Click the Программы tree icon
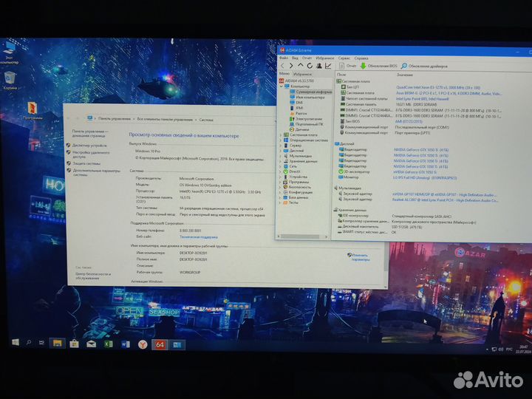Viewport: 532px width, 399px height. coord(286,182)
